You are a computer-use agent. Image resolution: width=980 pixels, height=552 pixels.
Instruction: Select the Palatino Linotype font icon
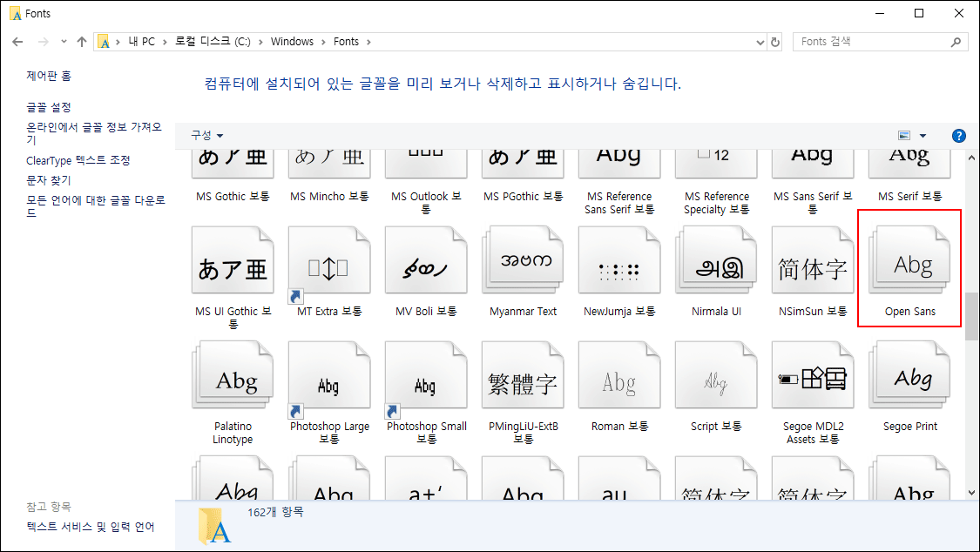233,376
